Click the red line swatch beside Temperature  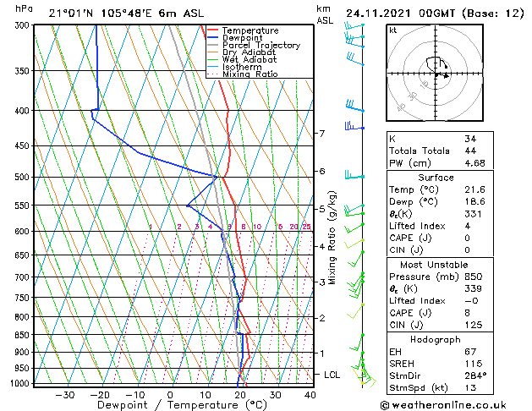coord(213,30)
